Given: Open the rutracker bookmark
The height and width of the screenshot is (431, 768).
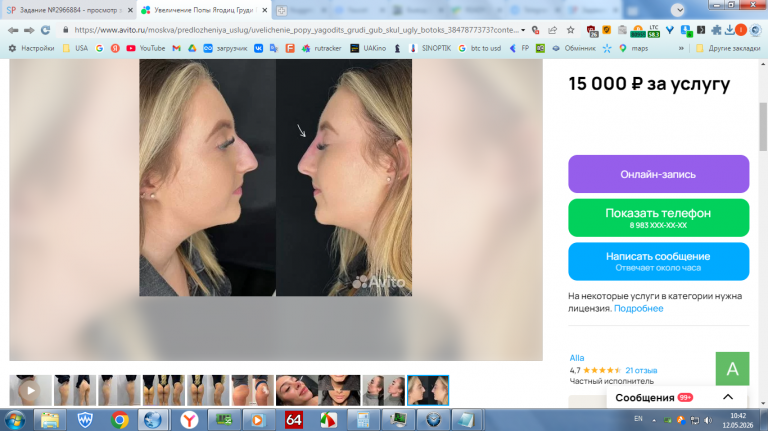Looking at the screenshot, I should pos(322,48).
